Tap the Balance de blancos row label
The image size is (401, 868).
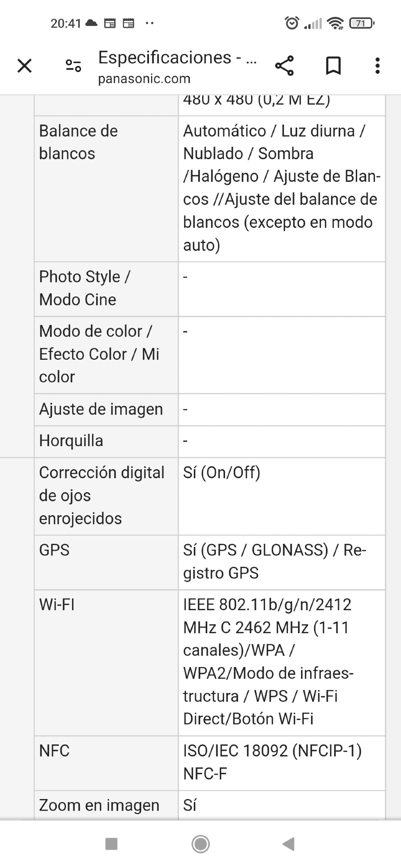(79, 142)
